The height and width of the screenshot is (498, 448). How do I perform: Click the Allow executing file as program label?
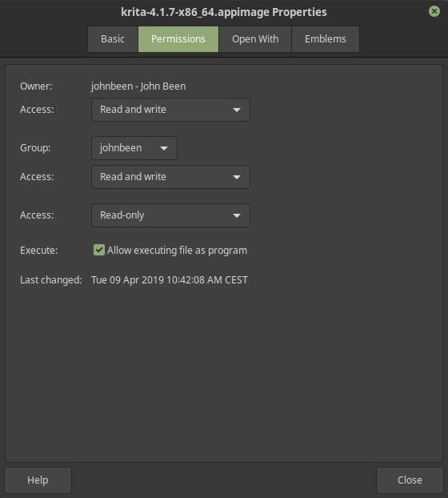click(x=177, y=251)
